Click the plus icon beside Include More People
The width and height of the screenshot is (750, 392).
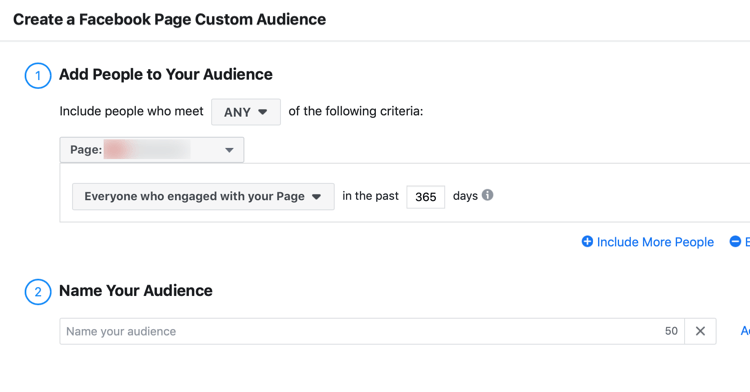point(587,241)
